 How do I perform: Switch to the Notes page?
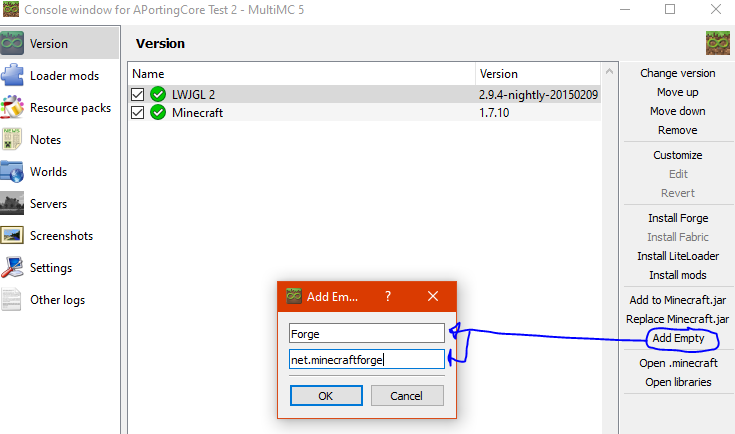tap(45, 140)
